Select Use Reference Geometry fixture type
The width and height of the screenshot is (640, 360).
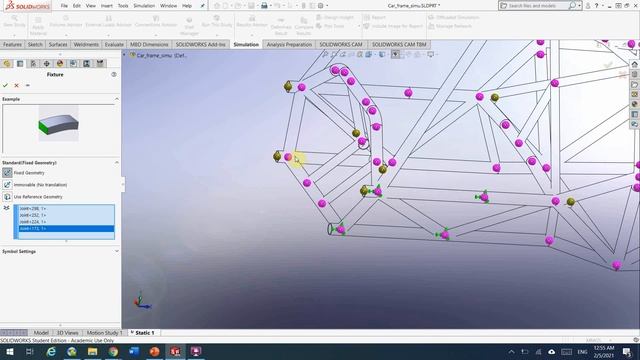click(38, 197)
